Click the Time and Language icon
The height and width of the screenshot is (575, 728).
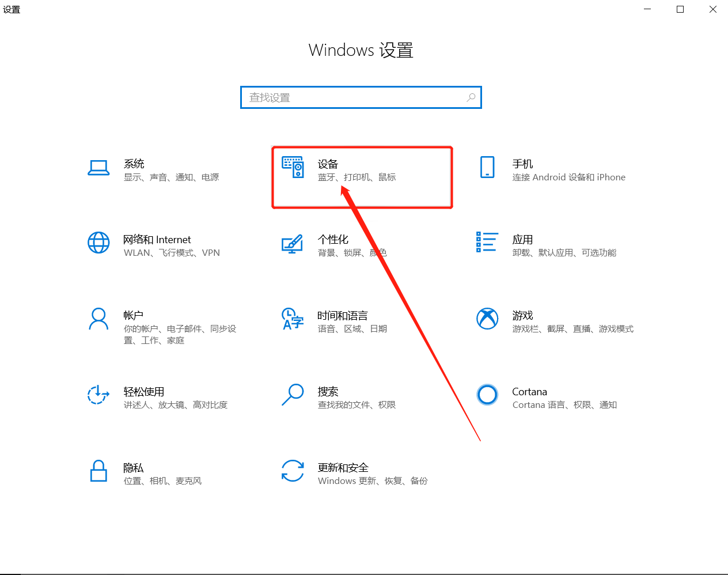pyautogui.click(x=293, y=319)
